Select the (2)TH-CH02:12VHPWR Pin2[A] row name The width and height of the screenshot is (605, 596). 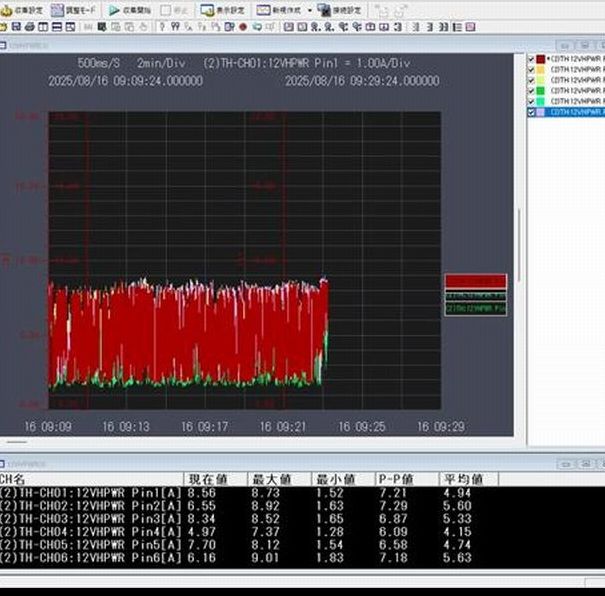coord(90,506)
